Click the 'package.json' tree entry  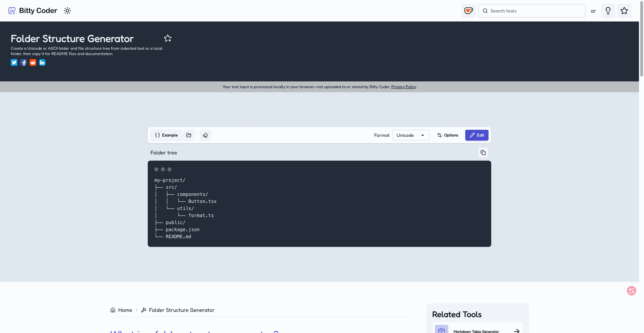(x=182, y=229)
